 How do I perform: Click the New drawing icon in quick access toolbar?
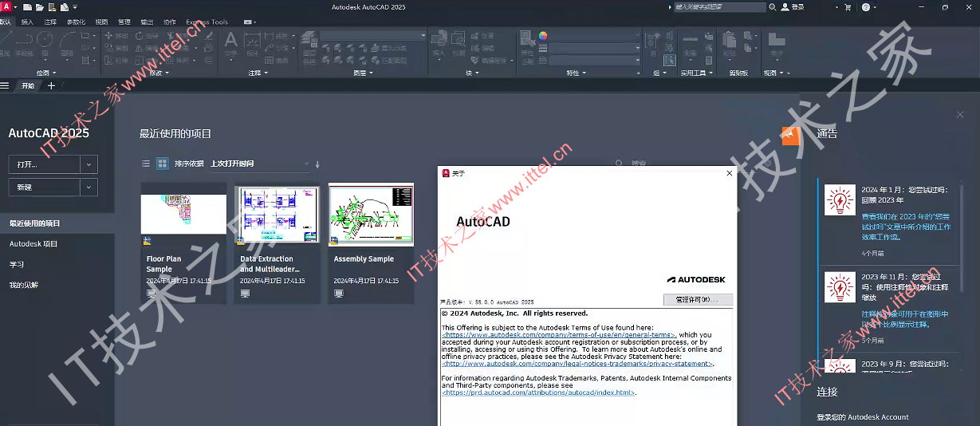[x=26, y=6]
